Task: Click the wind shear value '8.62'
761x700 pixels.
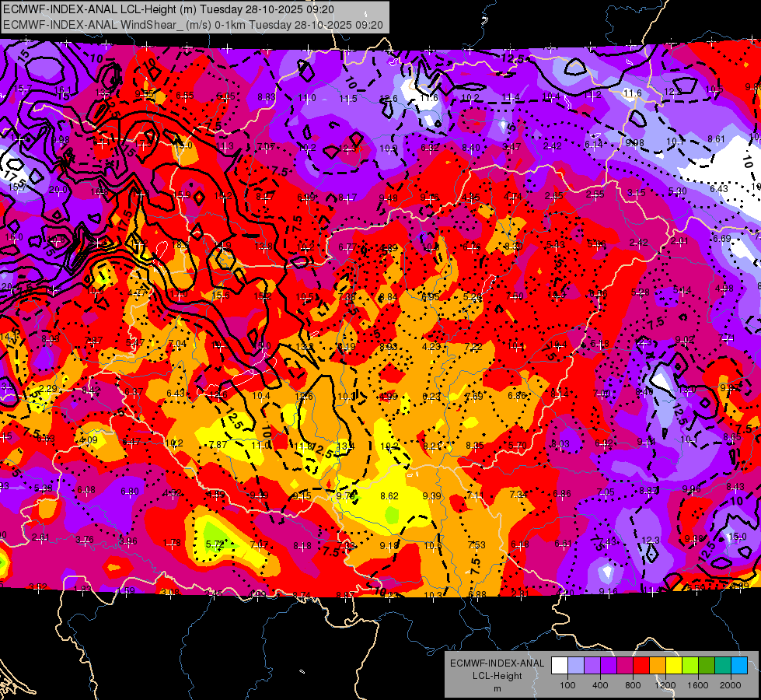Action: coord(389,496)
